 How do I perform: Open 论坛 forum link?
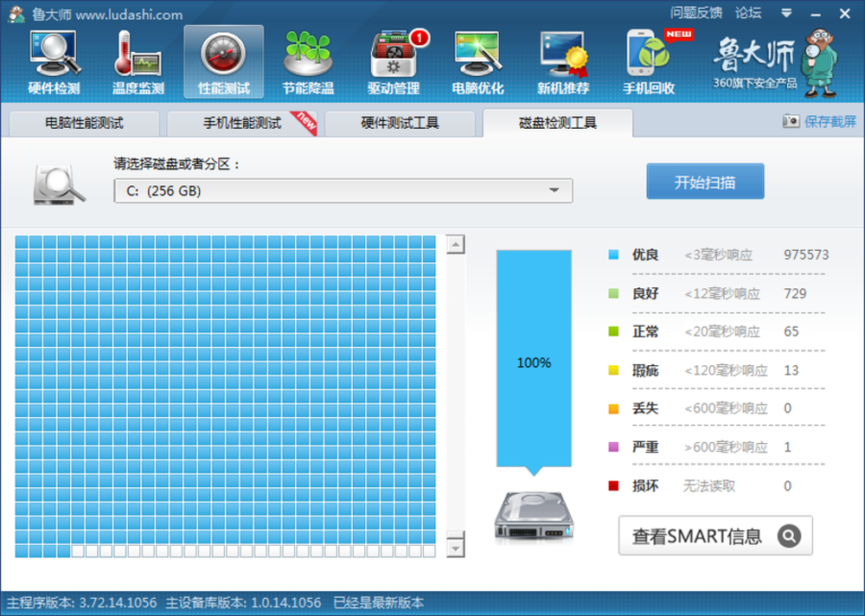[x=748, y=13]
